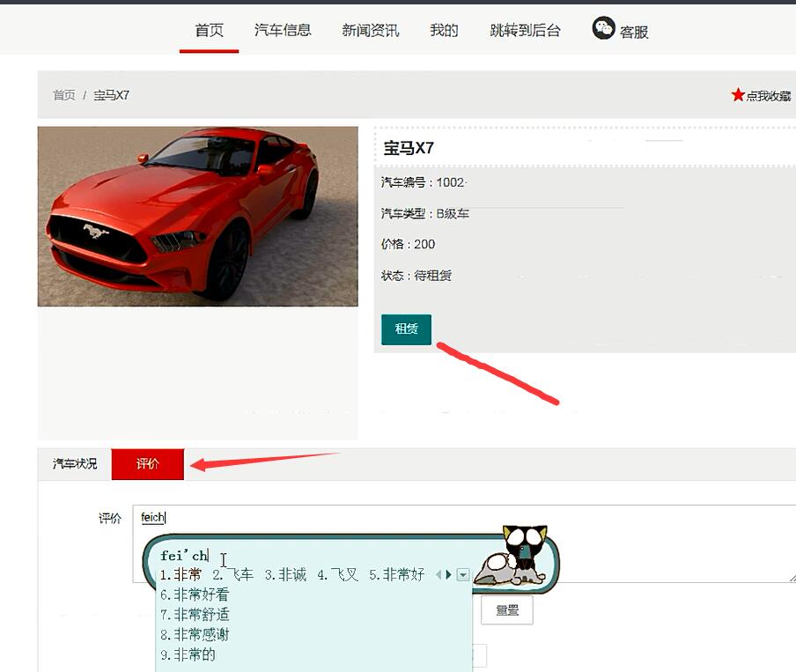Choose IME candidate 9 非常的
Screen dimensions: 796x672
[x=188, y=654]
